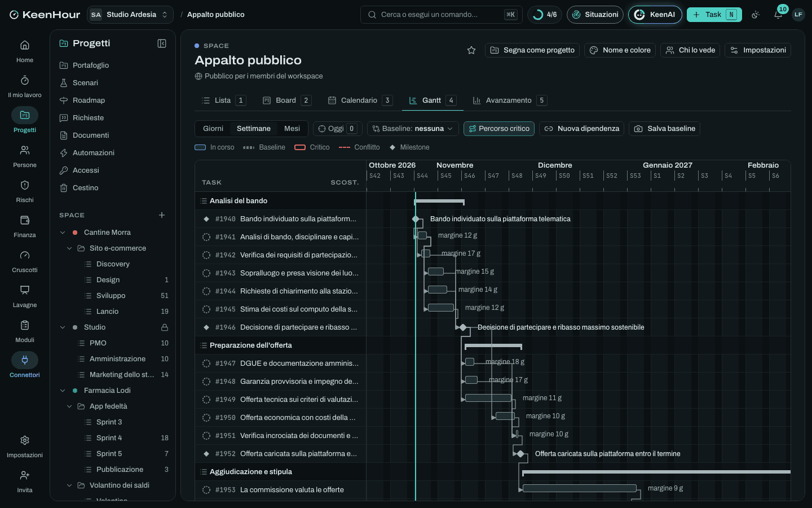Open the Rischi shield icon
This screenshot has height=508, width=812.
click(25, 191)
